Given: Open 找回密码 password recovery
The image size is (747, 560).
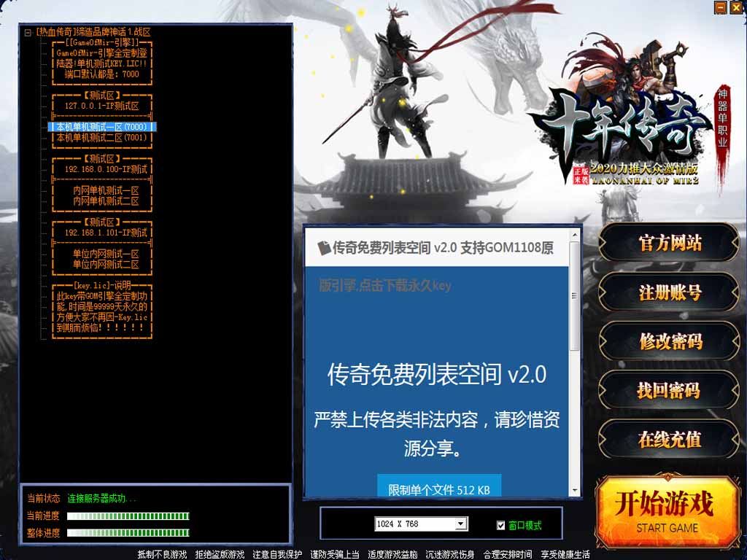Looking at the screenshot, I should point(670,391).
